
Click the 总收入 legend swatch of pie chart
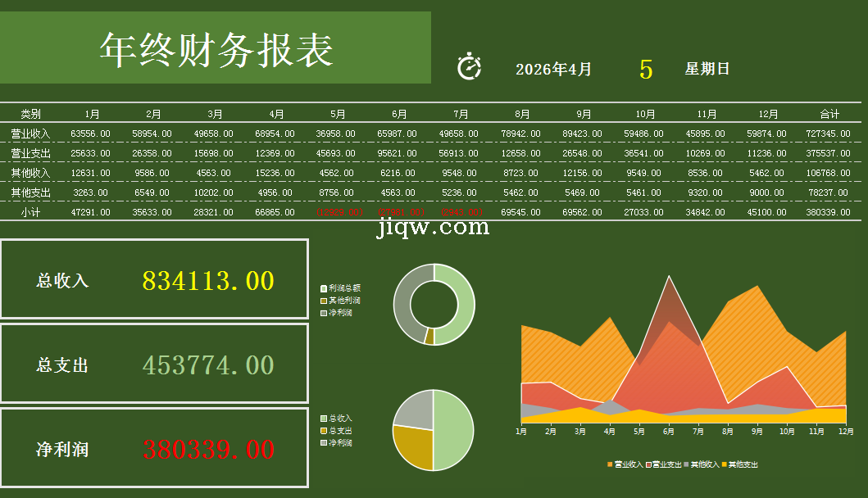click(x=324, y=419)
